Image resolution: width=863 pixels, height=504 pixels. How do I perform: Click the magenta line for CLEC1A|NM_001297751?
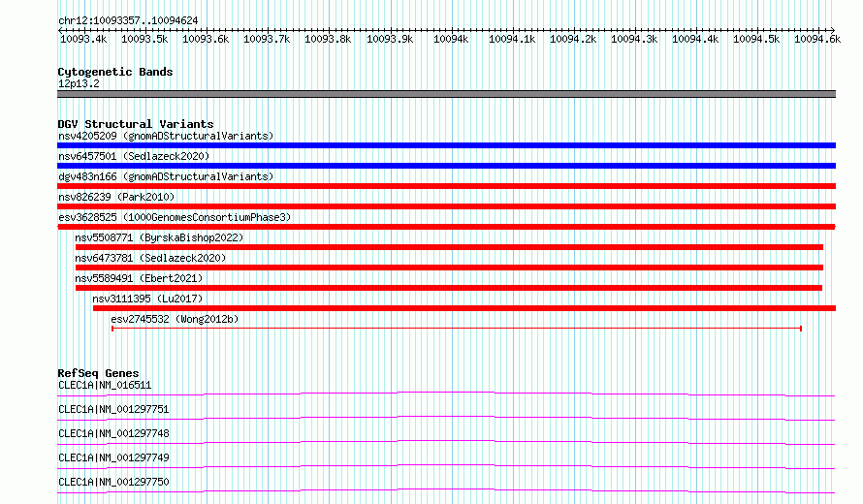pos(446,418)
